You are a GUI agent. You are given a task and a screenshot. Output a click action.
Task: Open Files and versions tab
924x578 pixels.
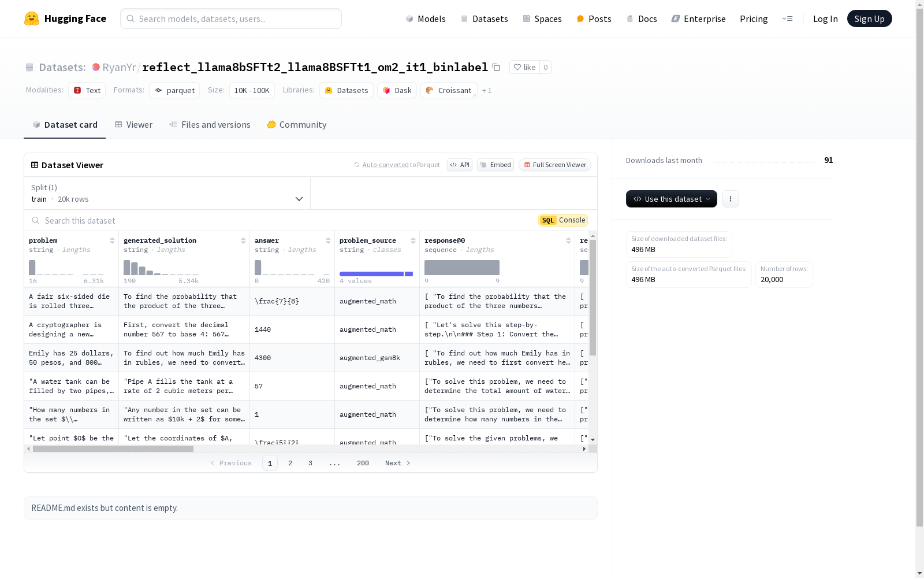coord(210,125)
